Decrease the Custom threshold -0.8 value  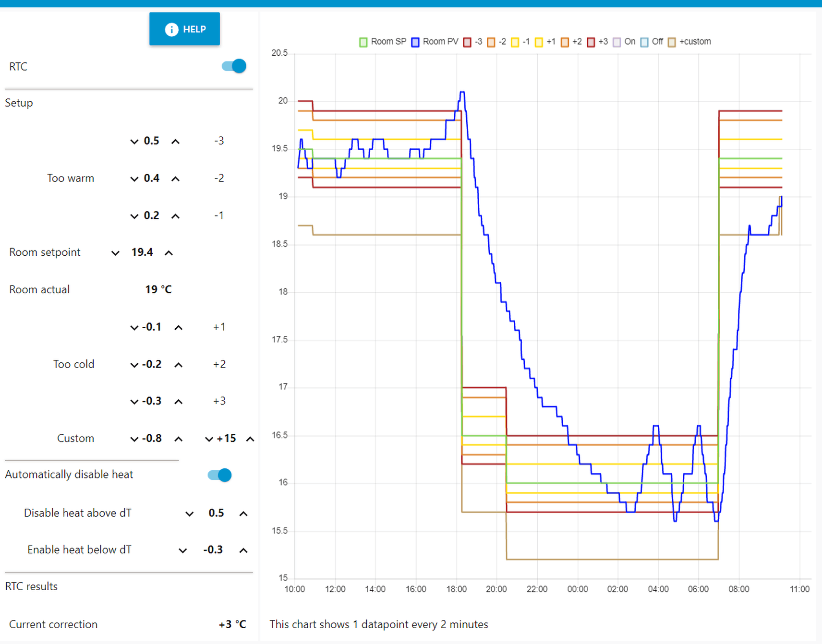134,439
